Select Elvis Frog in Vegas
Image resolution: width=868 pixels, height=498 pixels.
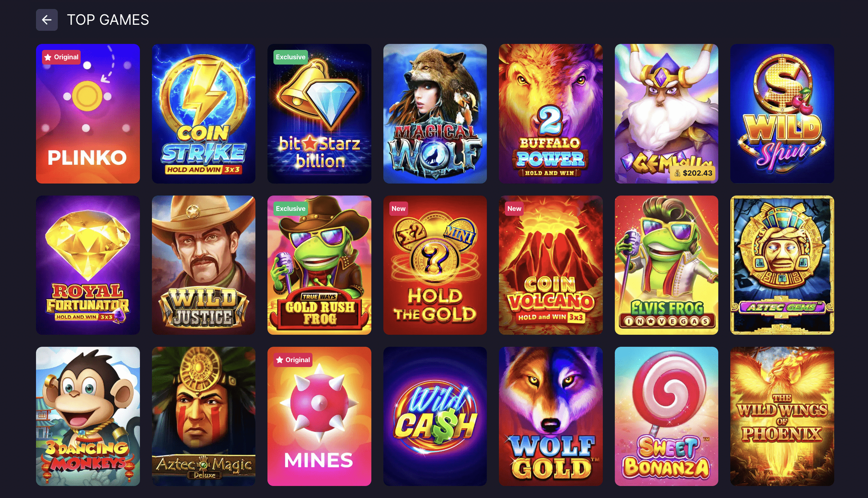tap(667, 265)
